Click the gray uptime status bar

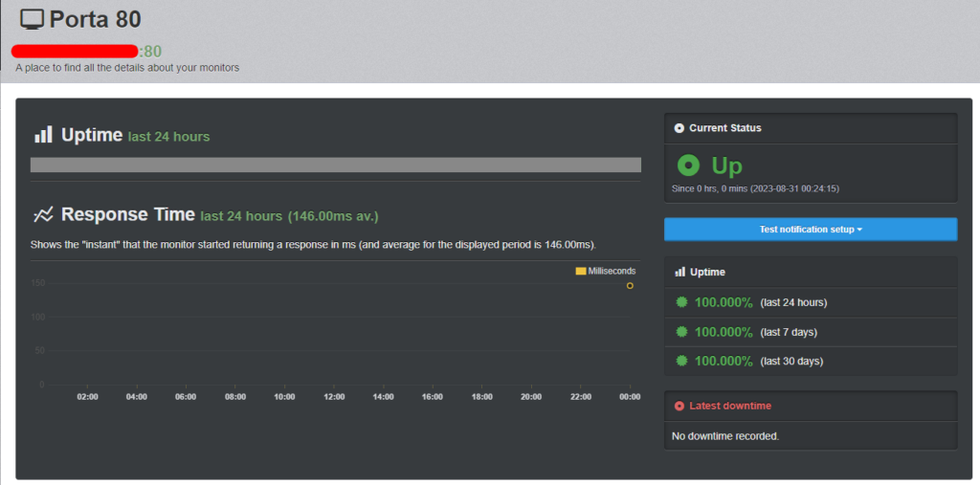(x=335, y=165)
